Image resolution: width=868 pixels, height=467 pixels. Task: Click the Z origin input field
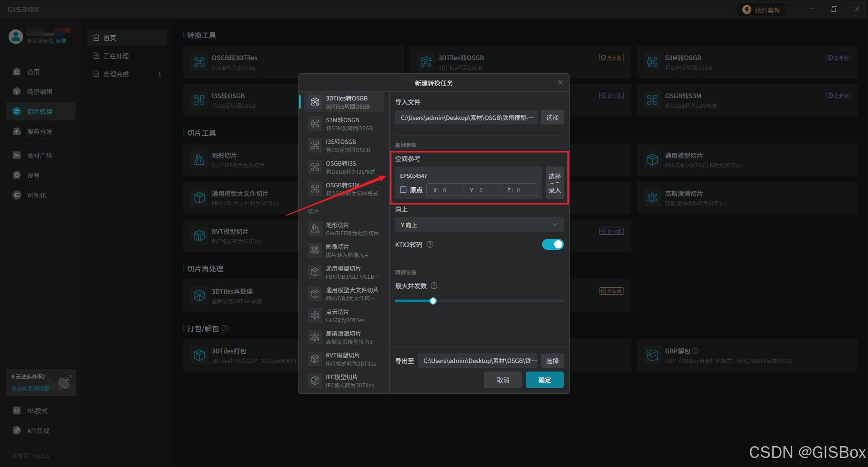click(519, 190)
